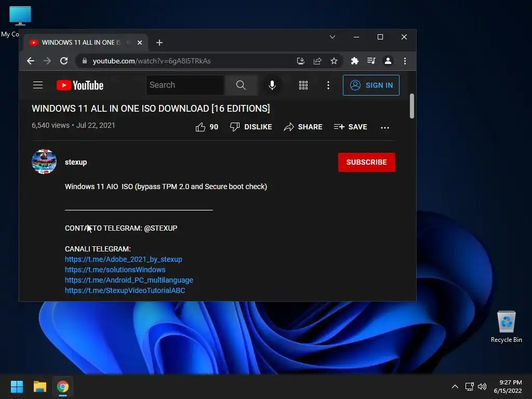This screenshot has height=399, width=532.
Task: Click the Chrome forward arrow
Action: pos(47,61)
